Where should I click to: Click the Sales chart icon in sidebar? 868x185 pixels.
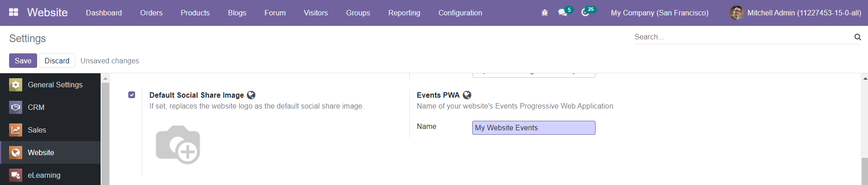click(15, 130)
